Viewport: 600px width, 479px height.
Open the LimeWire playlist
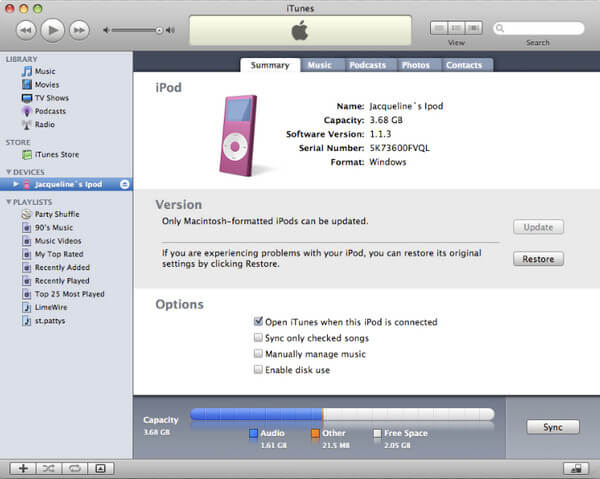point(45,307)
